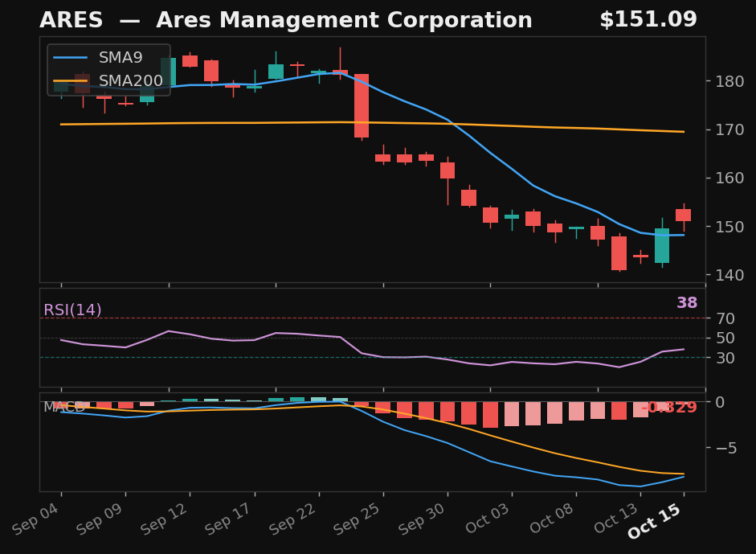
Task: Click the bold Oct 15 date label
Action: [x=655, y=521]
